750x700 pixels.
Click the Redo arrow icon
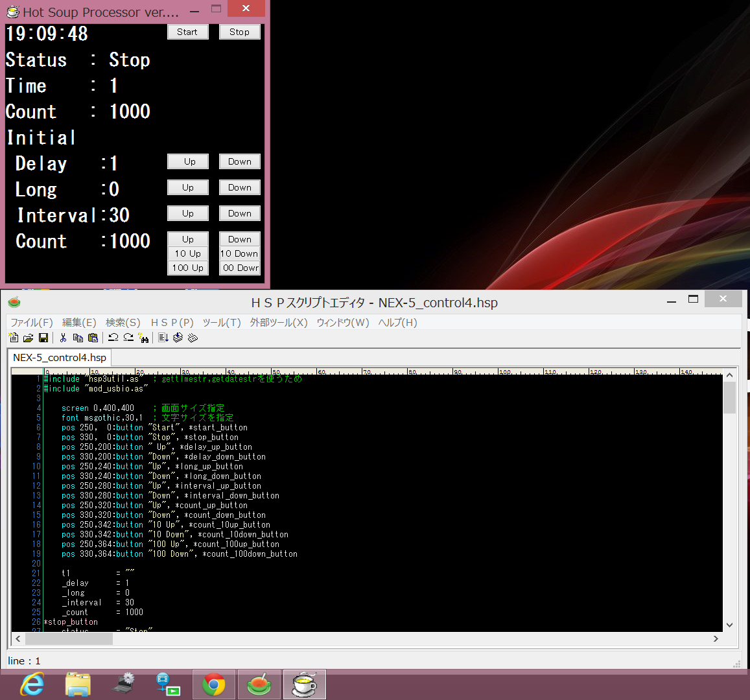point(128,338)
